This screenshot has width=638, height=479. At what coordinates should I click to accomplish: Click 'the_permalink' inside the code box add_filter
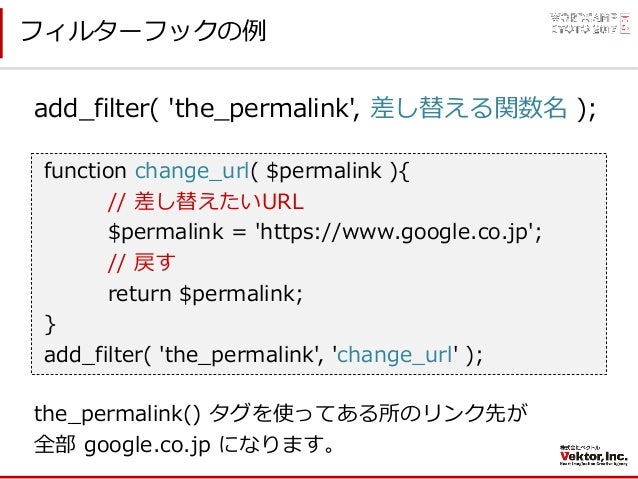237,355
